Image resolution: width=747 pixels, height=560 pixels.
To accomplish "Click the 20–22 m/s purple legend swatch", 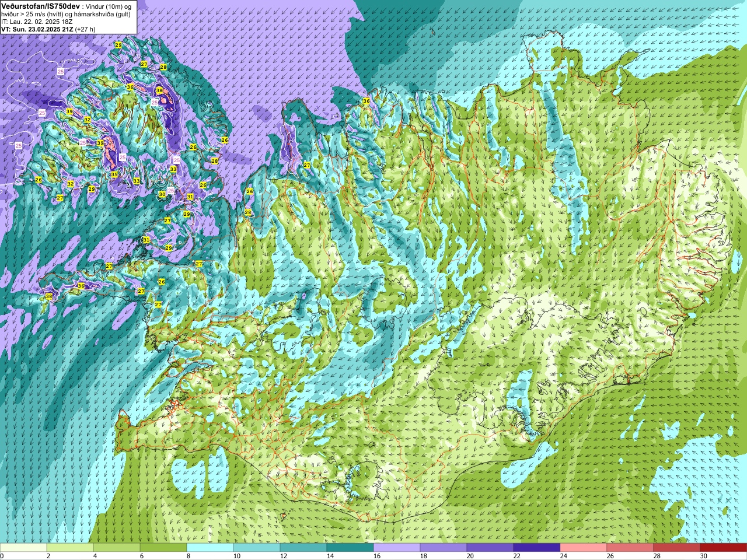I will [x=490, y=548].
